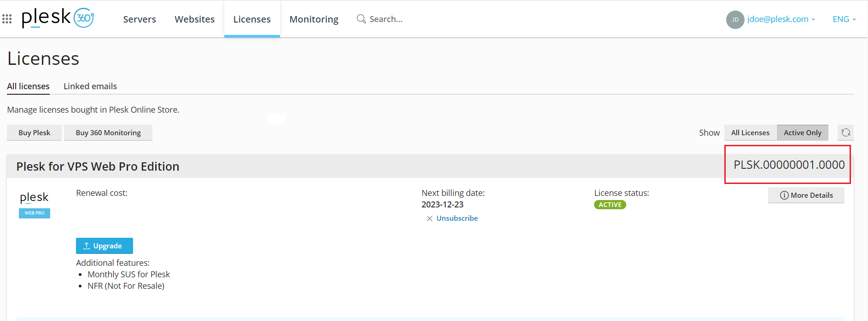Expand jdoe@plesk.com account dropdown
Screen dimensions: 868x321
click(781, 19)
